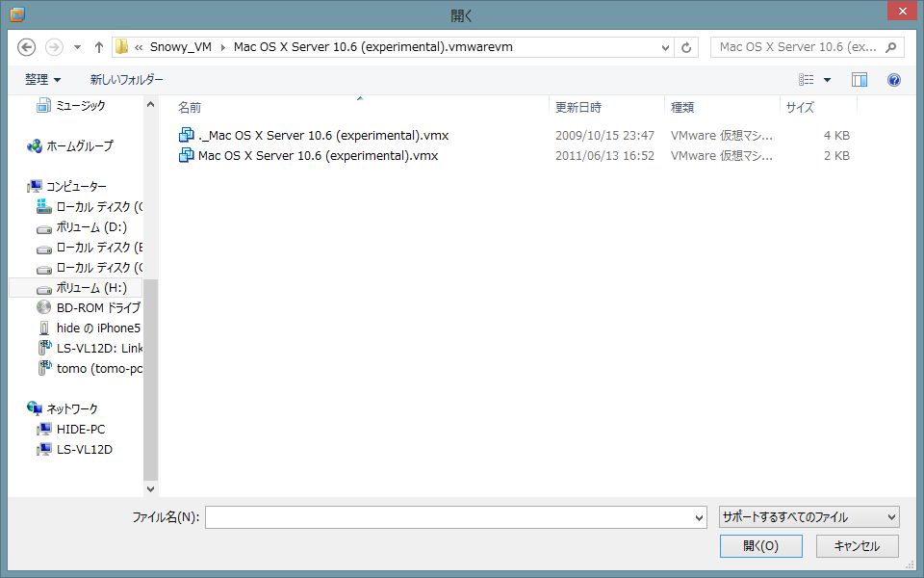924x578 pixels.
Task: Click the 開く(O) button
Action: click(760, 546)
